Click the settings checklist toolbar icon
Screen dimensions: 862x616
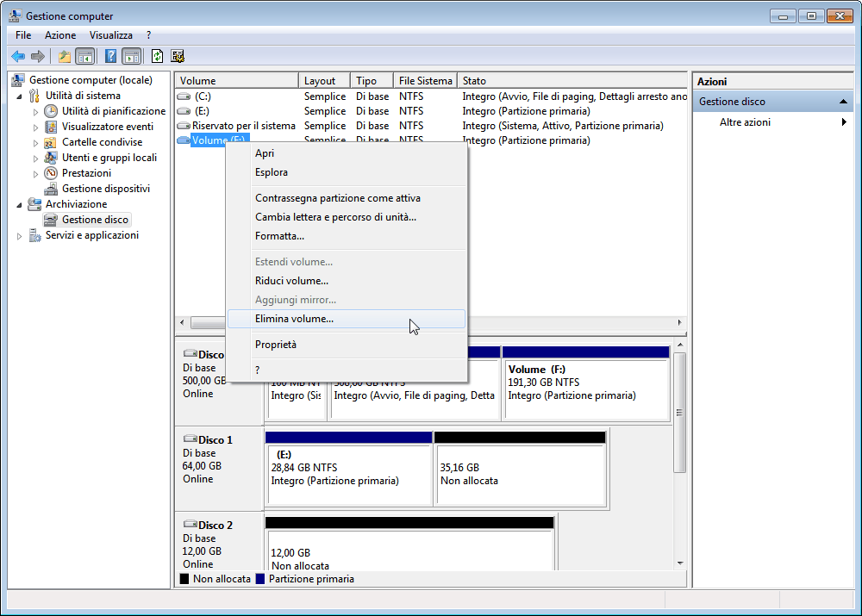pos(178,56)
